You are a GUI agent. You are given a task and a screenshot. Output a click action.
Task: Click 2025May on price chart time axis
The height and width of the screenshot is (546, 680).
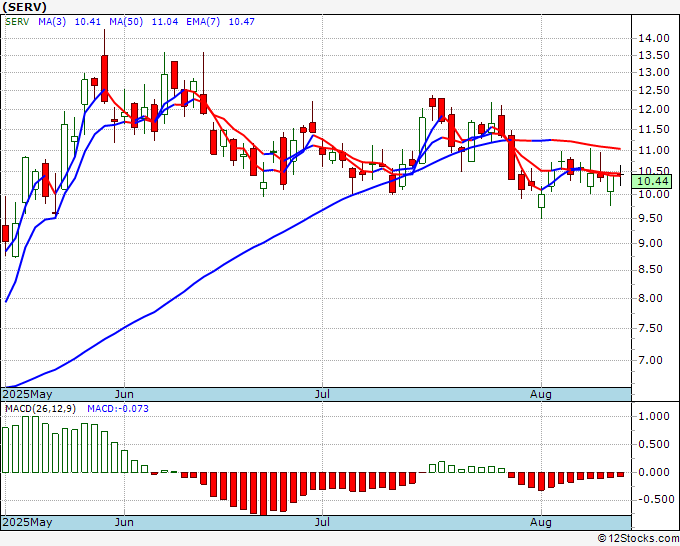pos(27,394)
